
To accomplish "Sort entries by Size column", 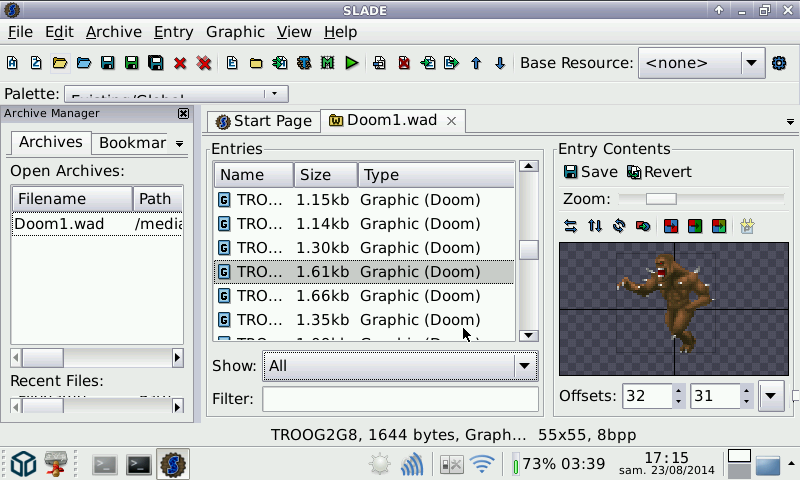I will pyautogui.click(x=326, y=175).
